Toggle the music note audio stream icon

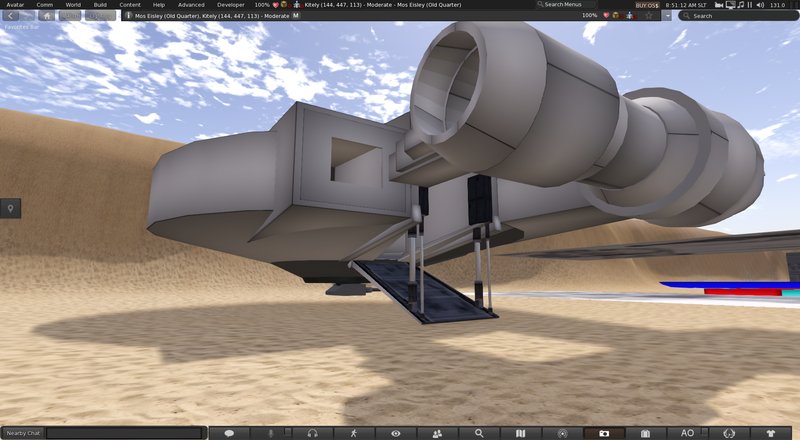point(741,5)
